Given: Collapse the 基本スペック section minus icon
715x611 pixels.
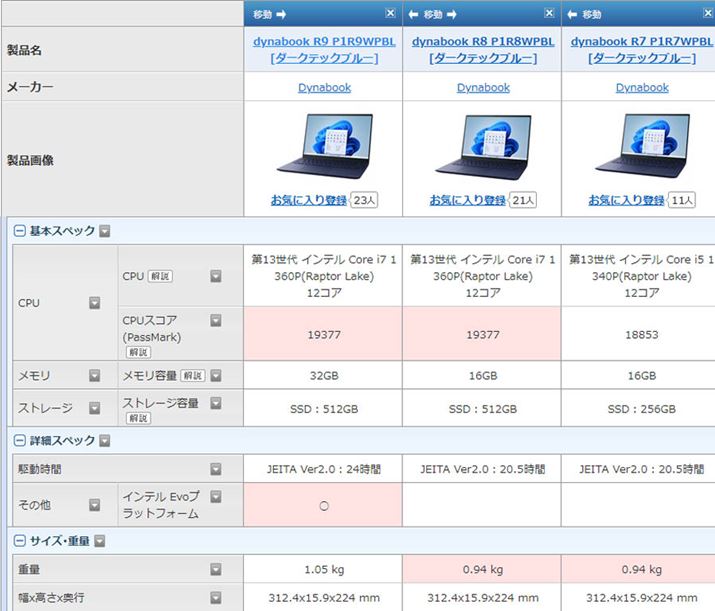Looking at the screenshot, I should [x=20, y=231].
